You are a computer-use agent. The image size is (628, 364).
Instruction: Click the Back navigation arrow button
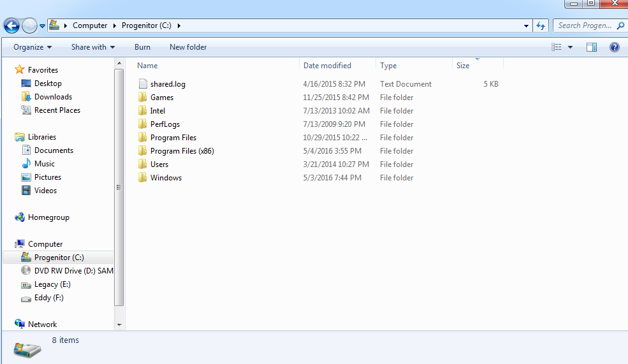11,25
